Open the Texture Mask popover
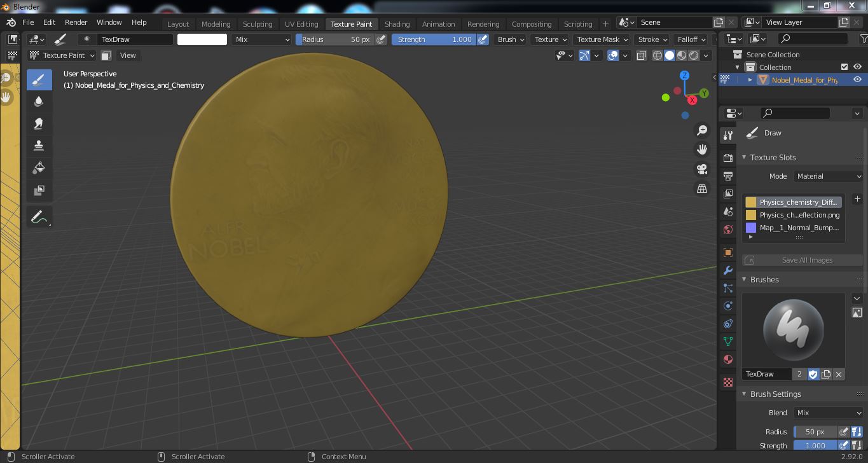The width and height of the screenshot is (868, 463). coord(602,39)
